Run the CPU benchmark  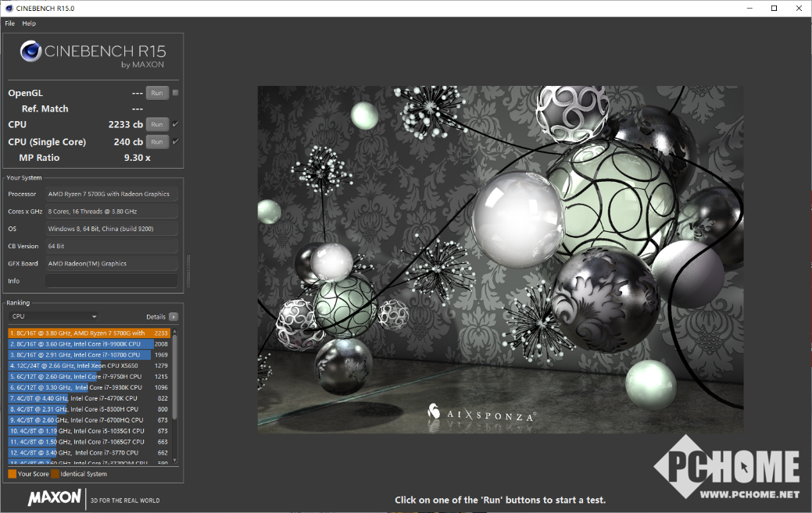(157, 125)
